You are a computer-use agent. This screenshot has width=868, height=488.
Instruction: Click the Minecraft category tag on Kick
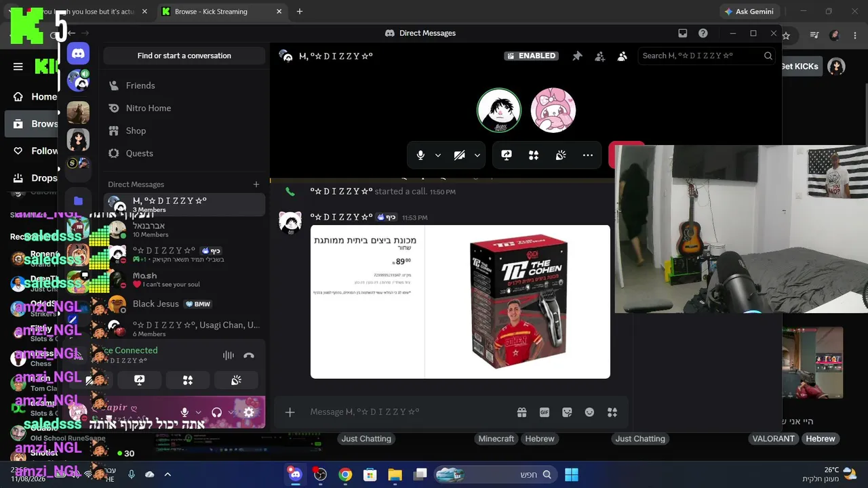[x=496, y=439]
